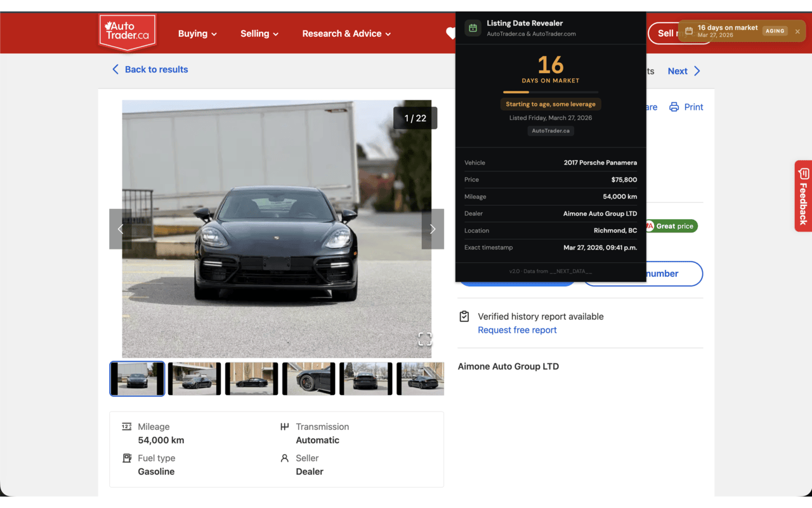Click the 'Listed Friday, March 27, 2026' text
This screenshot has width=812, height=508.
[x=551, y=118]
